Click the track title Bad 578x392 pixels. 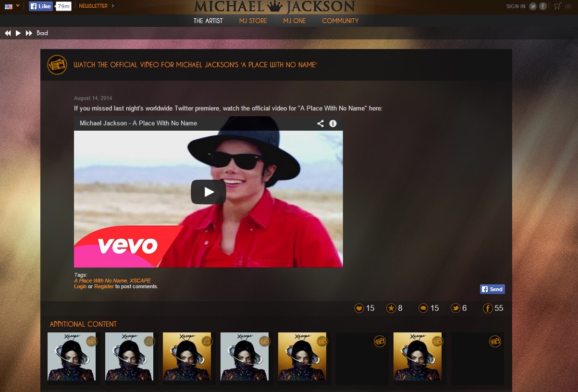42,33
